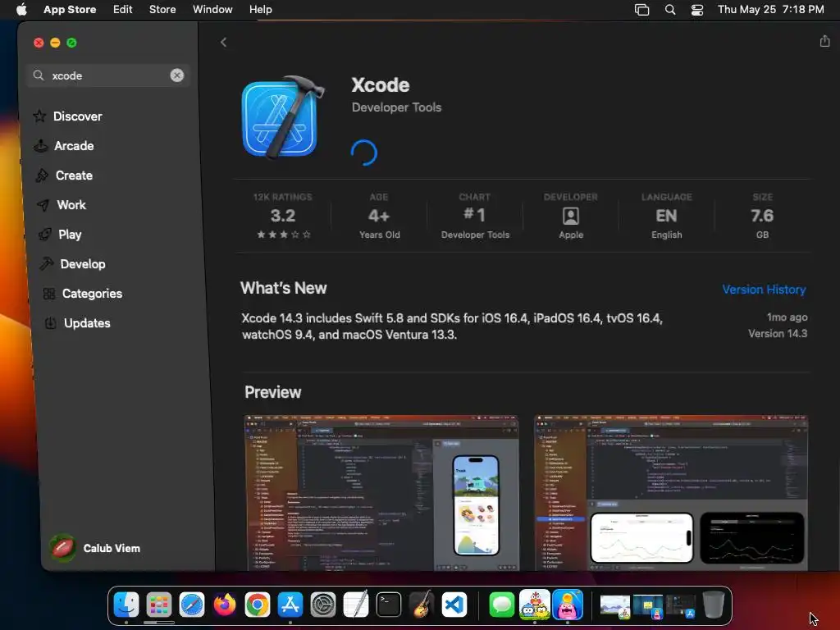
Task: Open the Help menu
Action: (260, 9)
